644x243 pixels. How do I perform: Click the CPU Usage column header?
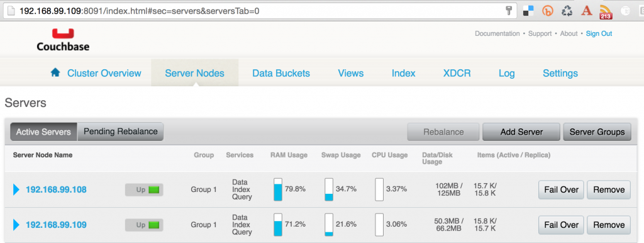click(x=390, y=155)
